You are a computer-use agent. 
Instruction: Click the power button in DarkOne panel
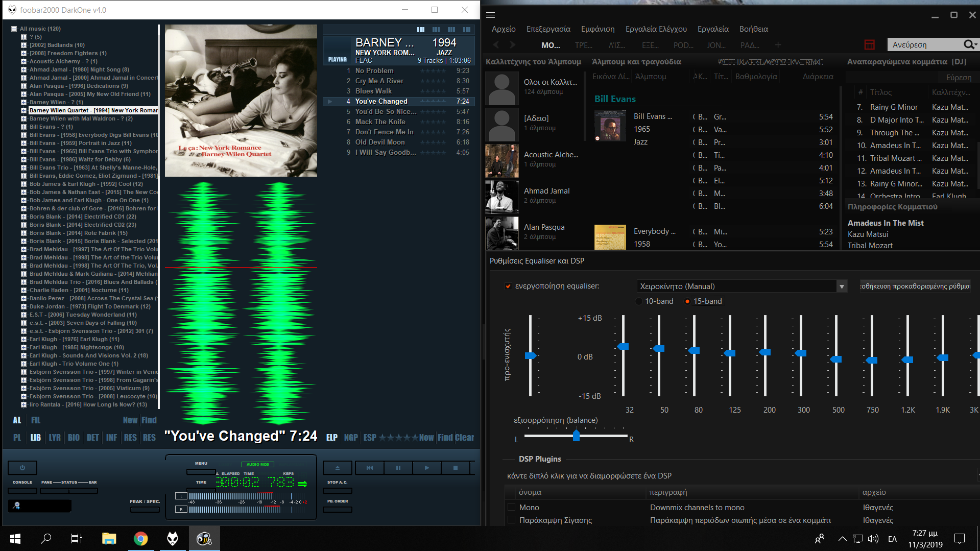coord(22,468)
